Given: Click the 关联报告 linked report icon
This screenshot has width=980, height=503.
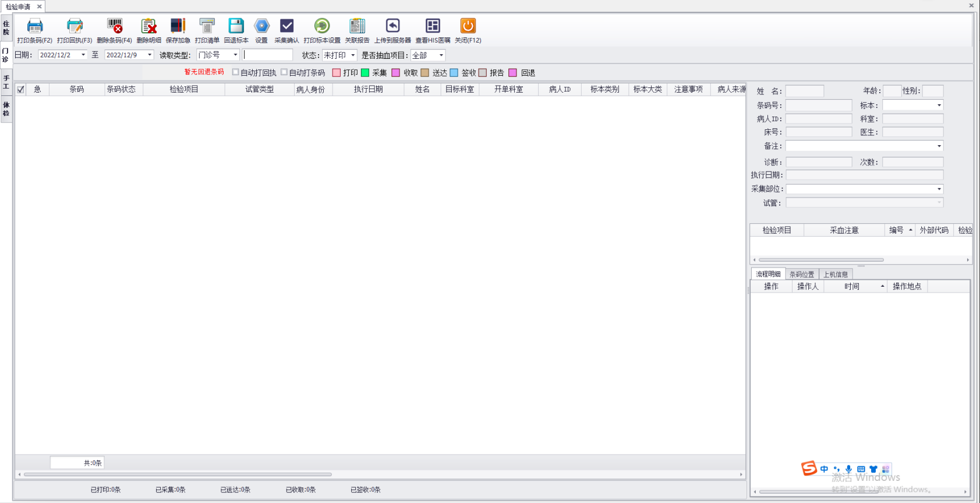Looking at the screenshot, I should (357, 26).
